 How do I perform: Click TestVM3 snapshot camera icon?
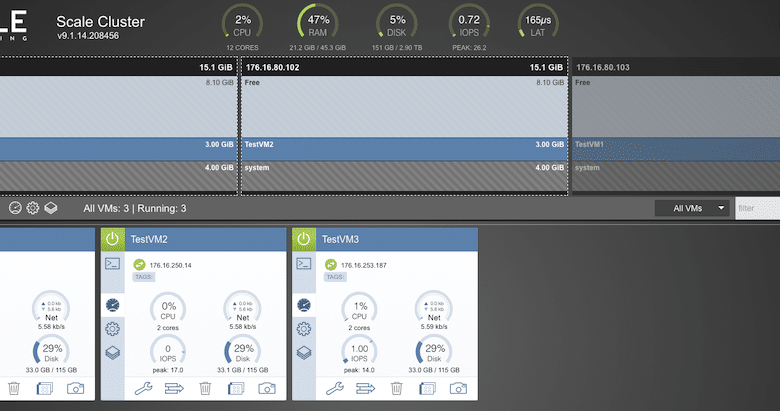pos(458,388)
